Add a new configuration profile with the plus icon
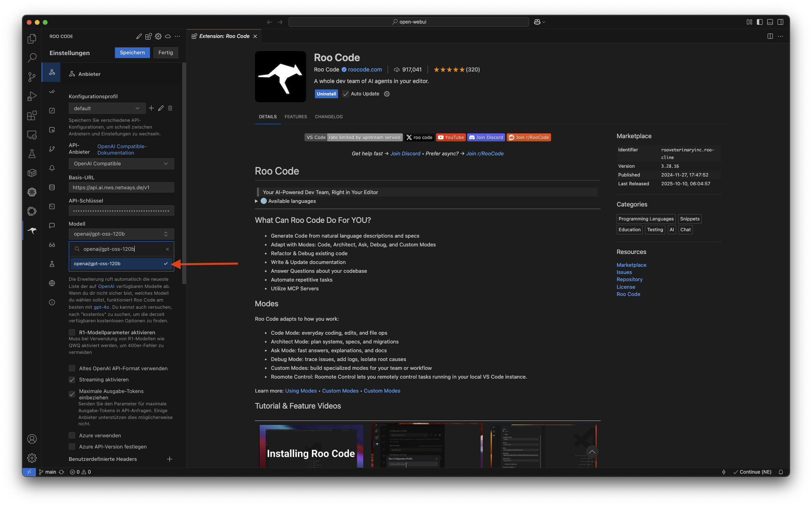This screenshot has height=506, width=812. coord(151,108)
